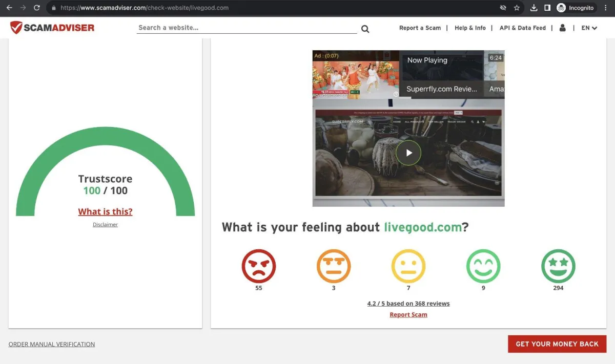Open the third-party cookie blocking eye icon
Screen dimensions: 615x364
[x=503, y=8]
